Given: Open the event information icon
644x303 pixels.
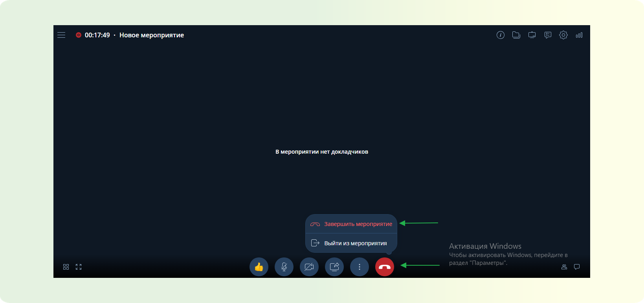Looking at the screenshot, I should (x=500, y=35).
